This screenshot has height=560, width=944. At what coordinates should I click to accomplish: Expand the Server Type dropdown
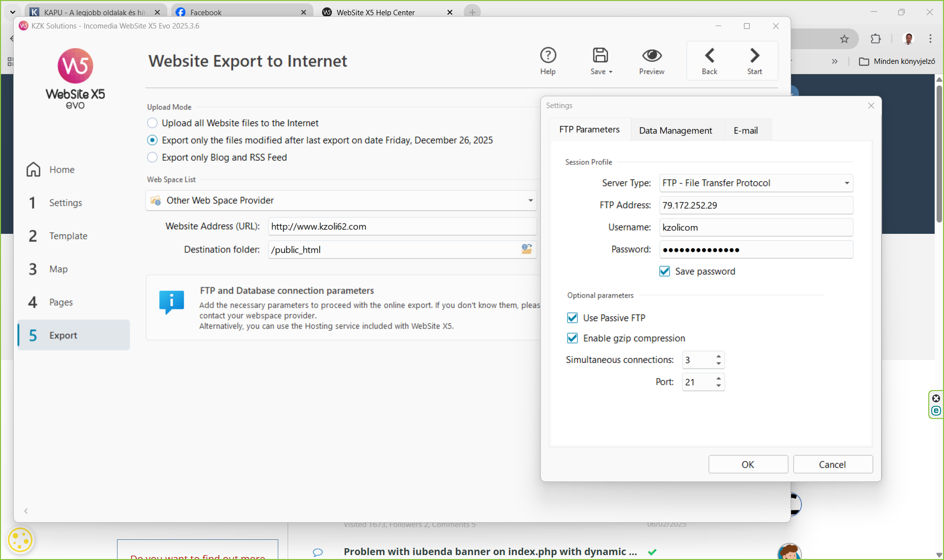click(847, 183)
